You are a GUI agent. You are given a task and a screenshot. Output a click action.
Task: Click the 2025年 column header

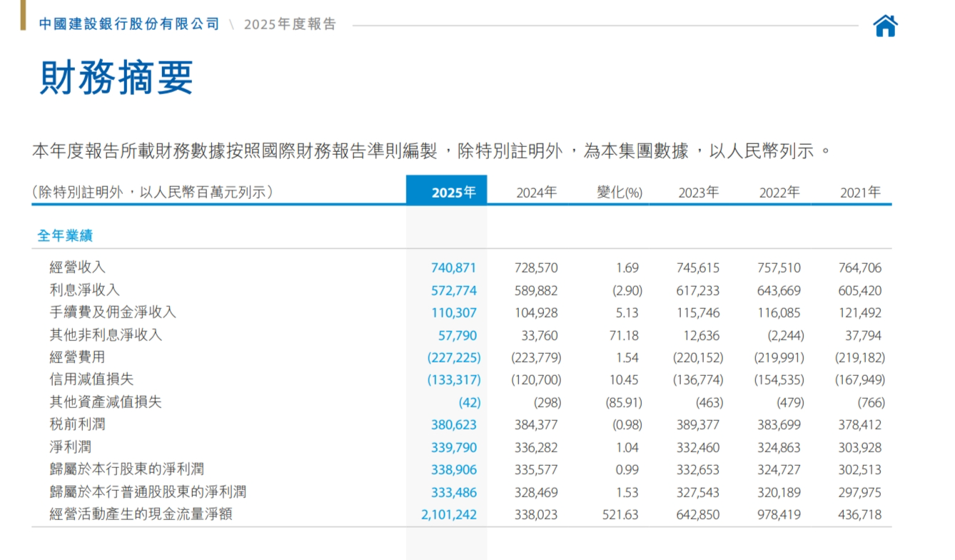coord(453,193)
